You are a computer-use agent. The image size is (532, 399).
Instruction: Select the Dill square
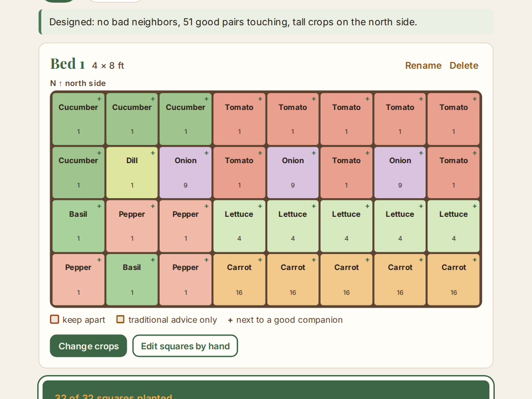tap(132, 172)
